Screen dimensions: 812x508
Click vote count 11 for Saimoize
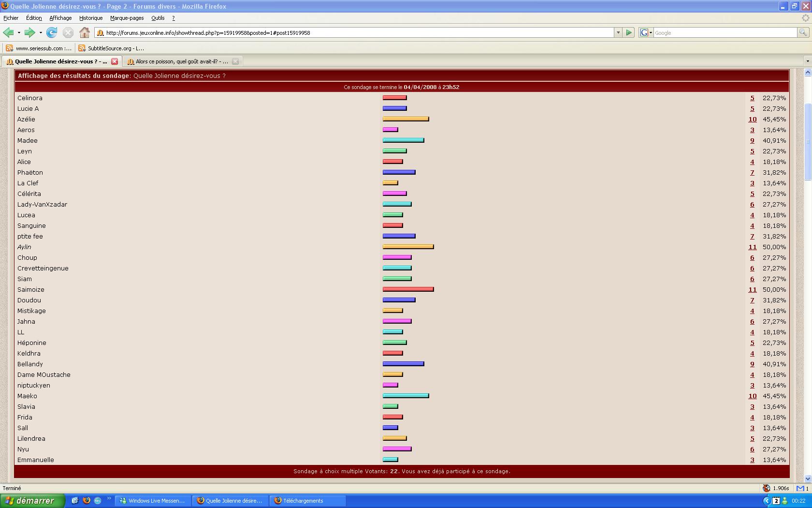pyautogui.click(x=753, y=289)
